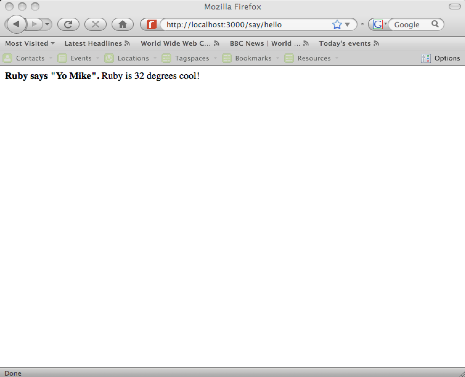This screenshot has width=465, height=377.
Task: Open the Contacts toolbar menu
Action: [x=30, y=58]
